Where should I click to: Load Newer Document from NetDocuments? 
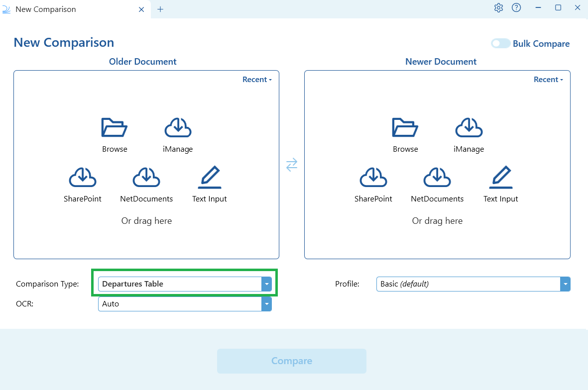(437, 185)
